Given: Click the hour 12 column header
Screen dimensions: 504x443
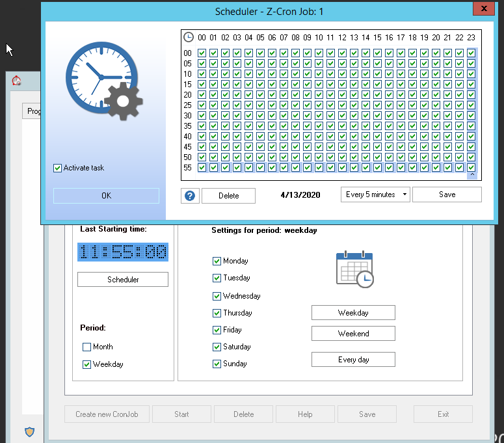Looking at the screenshot, I should (x=342, y=38).
